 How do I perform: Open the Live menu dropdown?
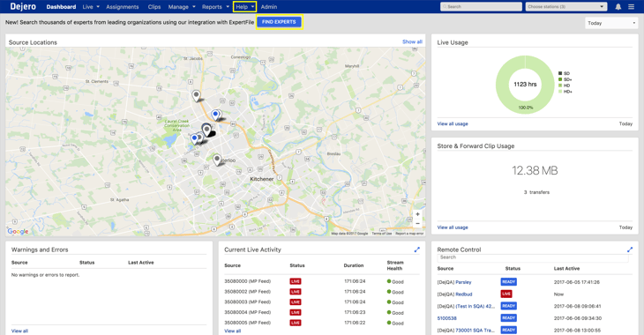[91, 6]
